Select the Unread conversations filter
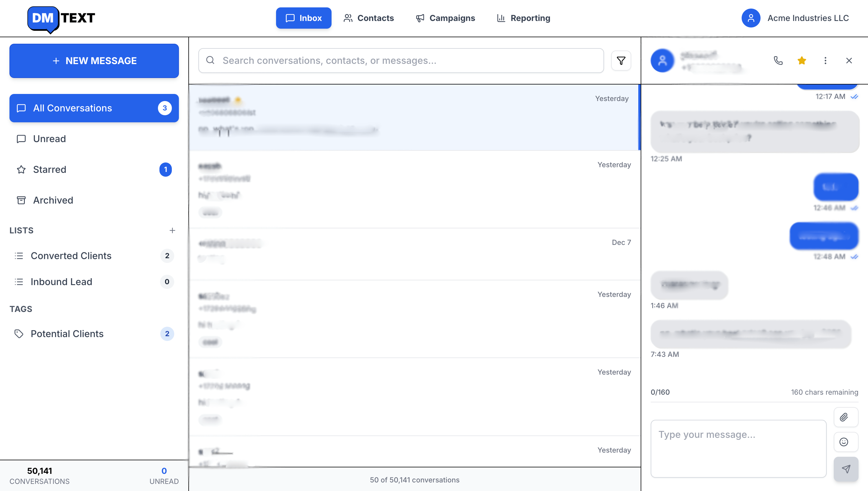This screenshot has height=491, width=868. pyautogui.click(x=49, y=139)
